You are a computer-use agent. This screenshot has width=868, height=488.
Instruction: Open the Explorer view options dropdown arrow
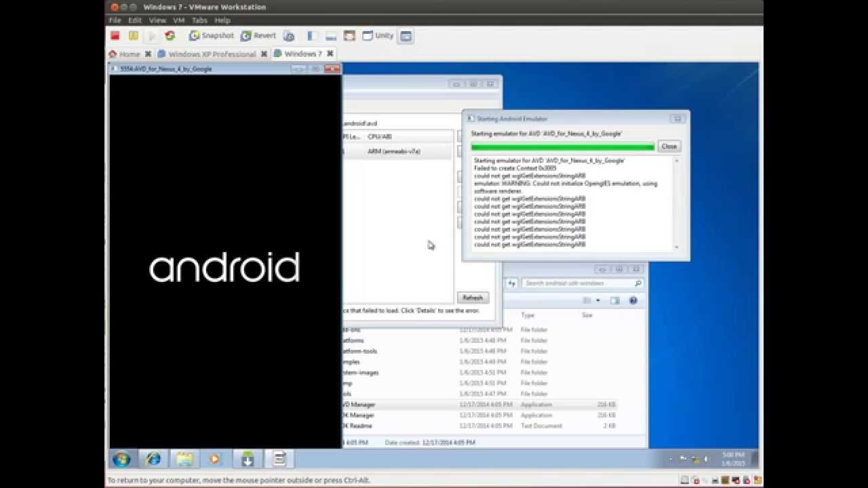pyautogui.click(x=597, y=301)
